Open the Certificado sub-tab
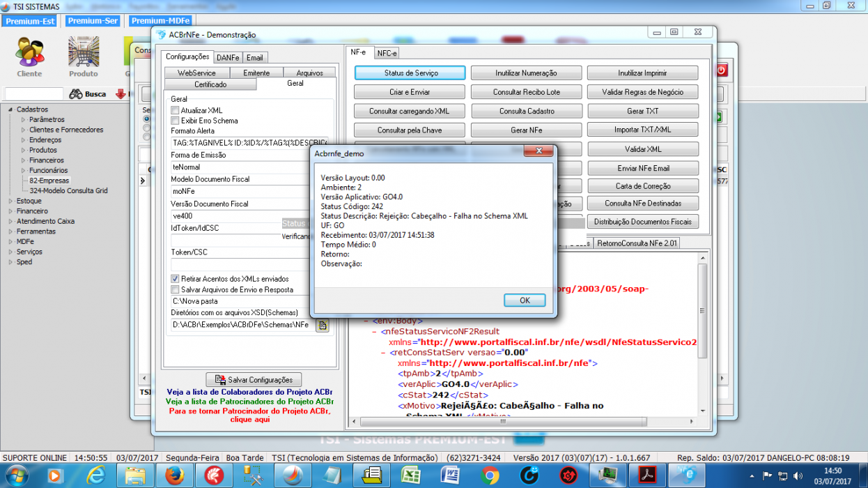 point(210,84)
